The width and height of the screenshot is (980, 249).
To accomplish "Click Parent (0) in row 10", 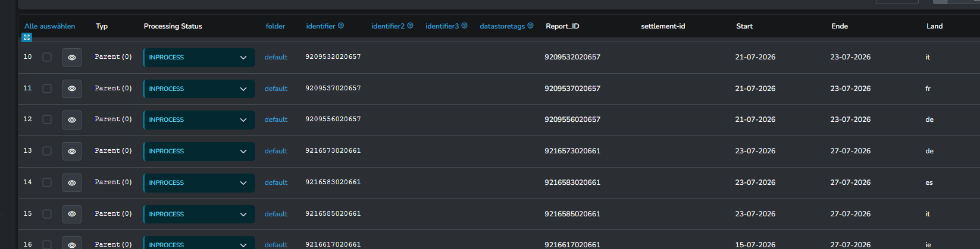I will 113,57.
